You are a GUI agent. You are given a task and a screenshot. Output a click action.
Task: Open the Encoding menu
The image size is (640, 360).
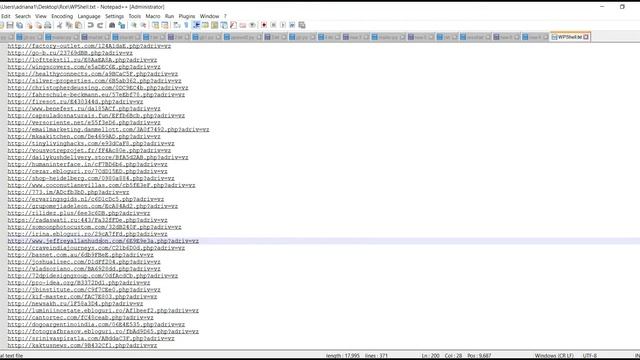(x=62, y=16)
